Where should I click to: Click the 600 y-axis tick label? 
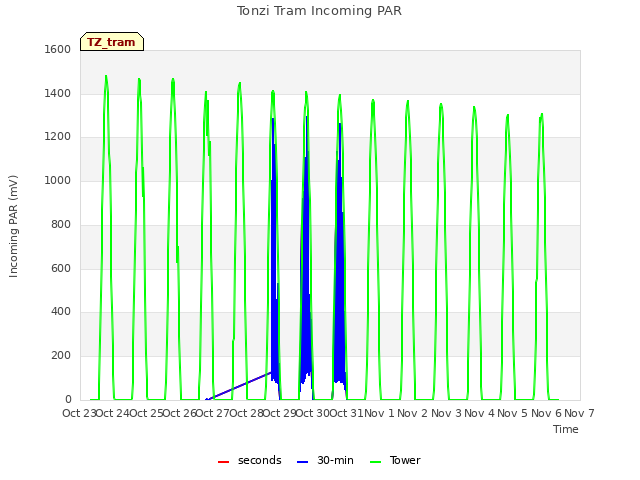coord(61,269)
